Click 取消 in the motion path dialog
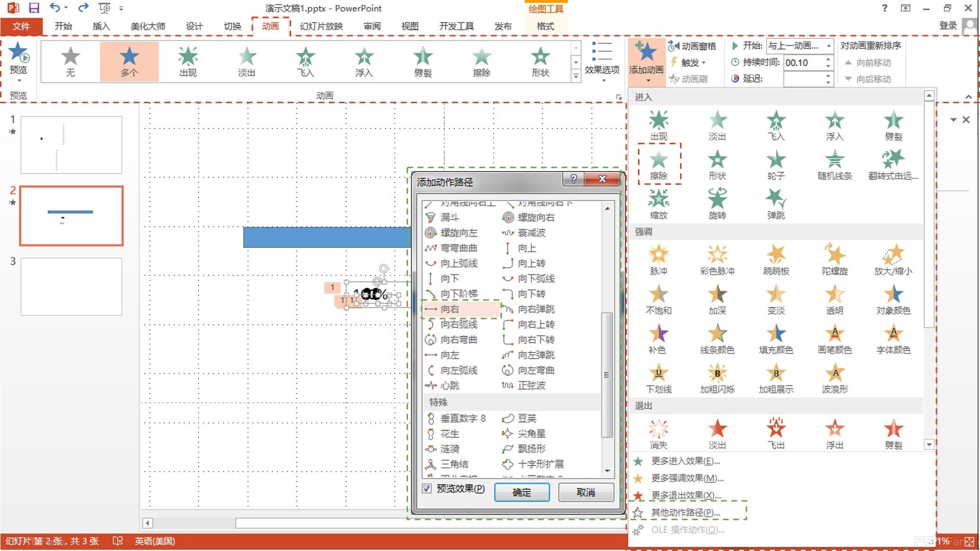The image size is (980, 551). point(586,492)
